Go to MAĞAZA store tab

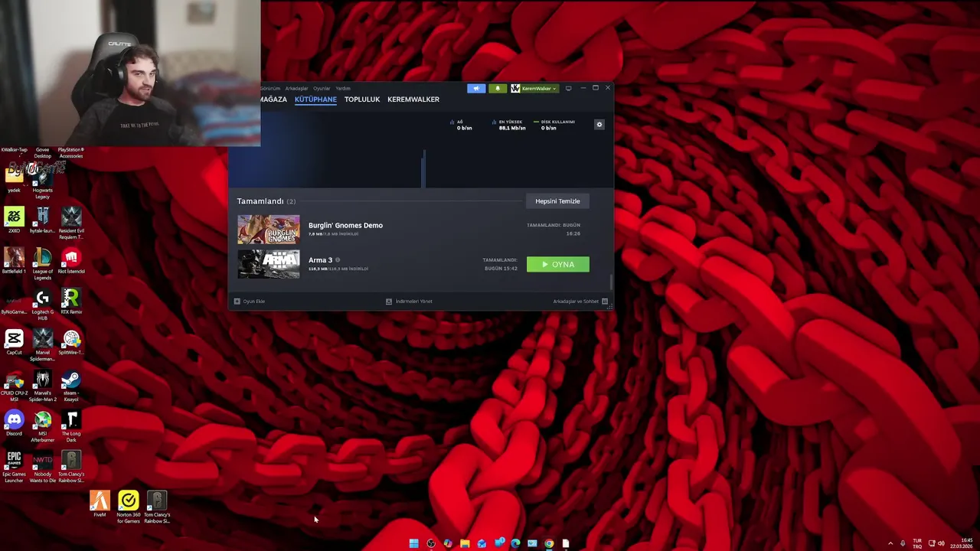[273, 99]
